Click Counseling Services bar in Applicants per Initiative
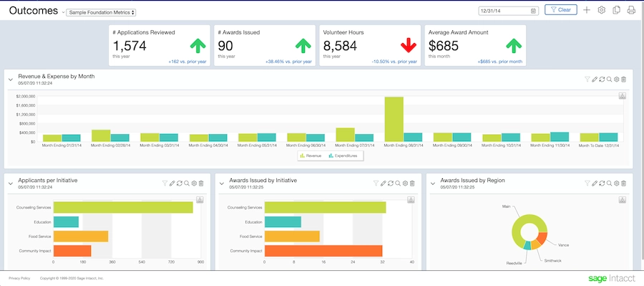The image size is (644, 286). pos(123,207)
